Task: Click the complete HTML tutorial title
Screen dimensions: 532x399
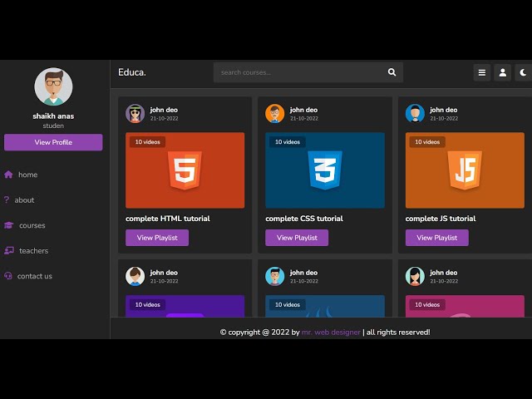Action: pyautogui.click(x=168, y=219)
